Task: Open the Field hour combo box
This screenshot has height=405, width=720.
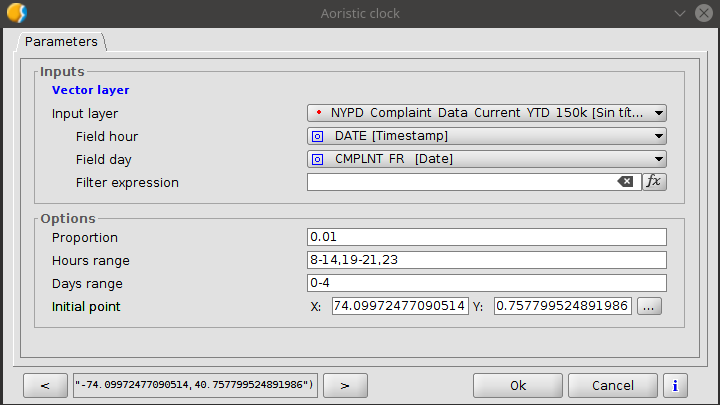Action: (486, 136)
